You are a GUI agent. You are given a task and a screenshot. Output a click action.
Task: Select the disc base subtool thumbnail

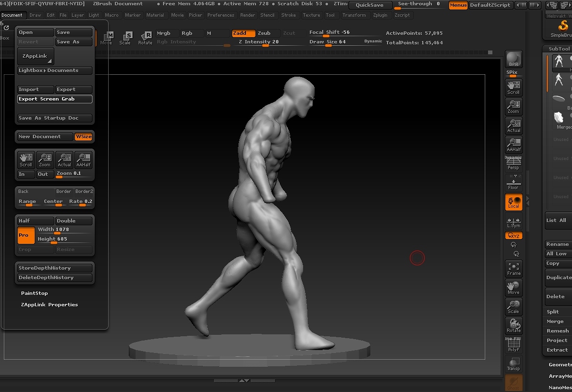click(559, 99)
